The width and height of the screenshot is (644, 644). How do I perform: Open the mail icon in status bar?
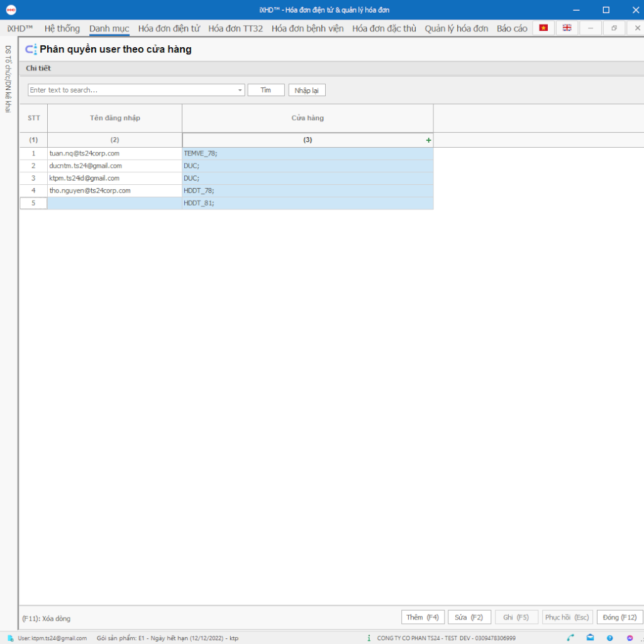point(591,638)
